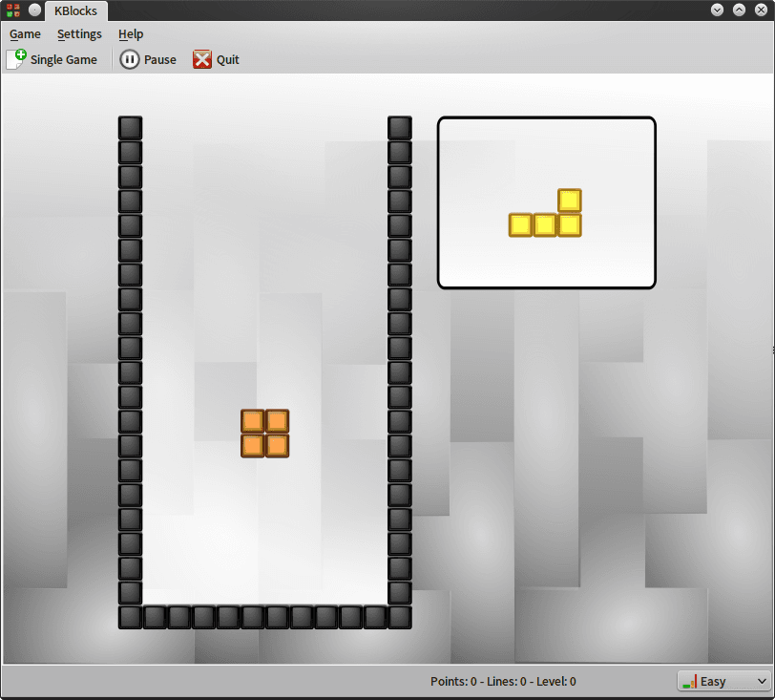The image size is (775, 700).
Task: Click the Points Lines Level status text
Action: click(503, 681)
